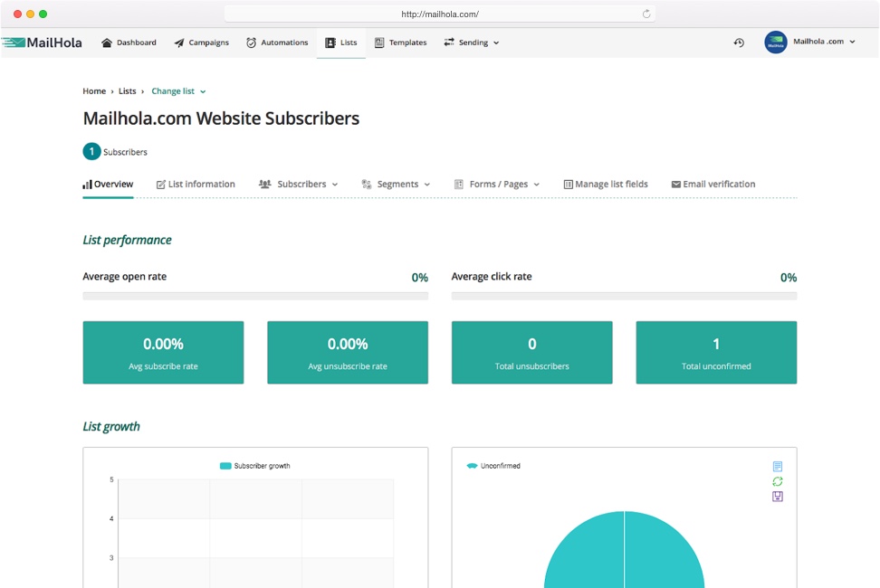Click the Segments icon
This screenshot has width=880, height=588.
(367, 184)
